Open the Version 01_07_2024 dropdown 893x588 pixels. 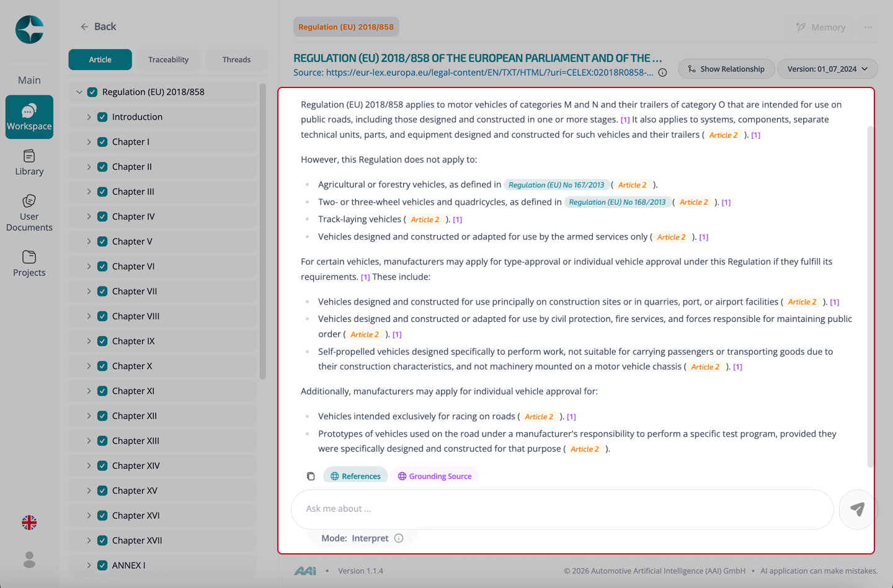pos(827,69)
